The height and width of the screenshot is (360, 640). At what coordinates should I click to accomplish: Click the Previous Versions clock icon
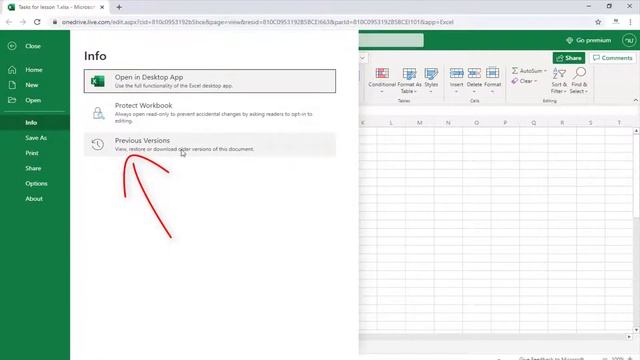tap(98, 144)
